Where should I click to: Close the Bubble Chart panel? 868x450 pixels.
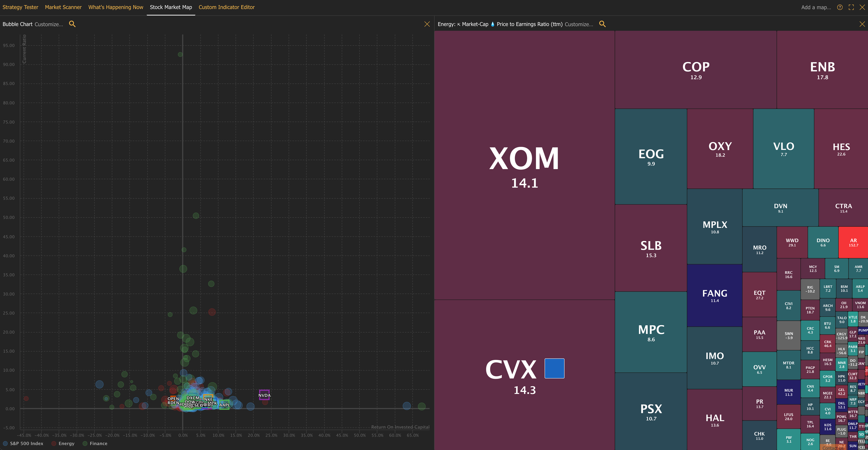point(427,24)
